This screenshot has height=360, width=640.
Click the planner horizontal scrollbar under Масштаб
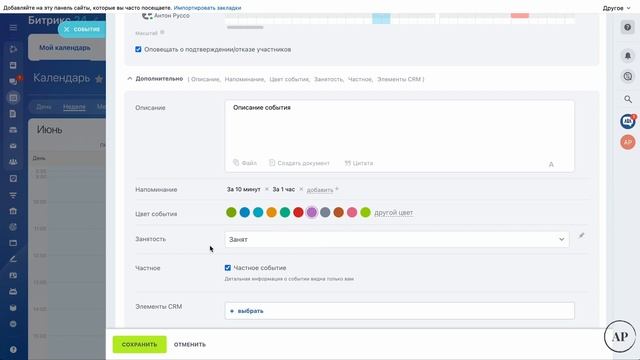(245, 27)
